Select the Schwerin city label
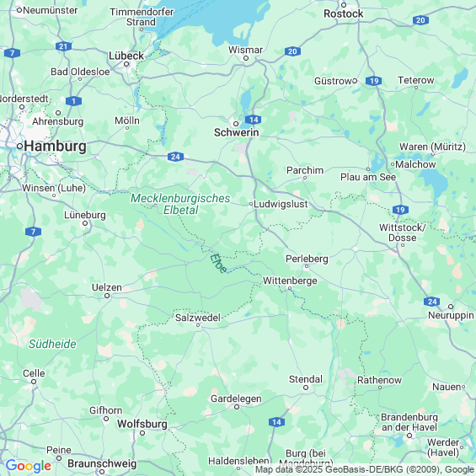Viewport: 476px width, 476px height. [237, 132]
